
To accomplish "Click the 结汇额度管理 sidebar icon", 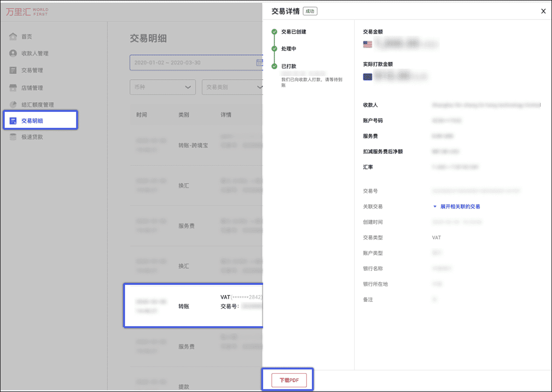I will point(13,105).
